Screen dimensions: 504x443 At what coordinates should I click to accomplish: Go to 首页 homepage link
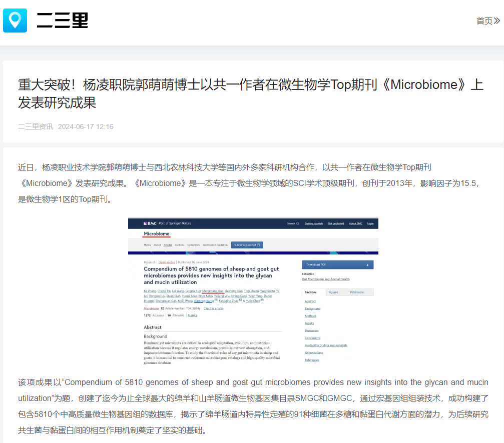click(x=484, y=21)
